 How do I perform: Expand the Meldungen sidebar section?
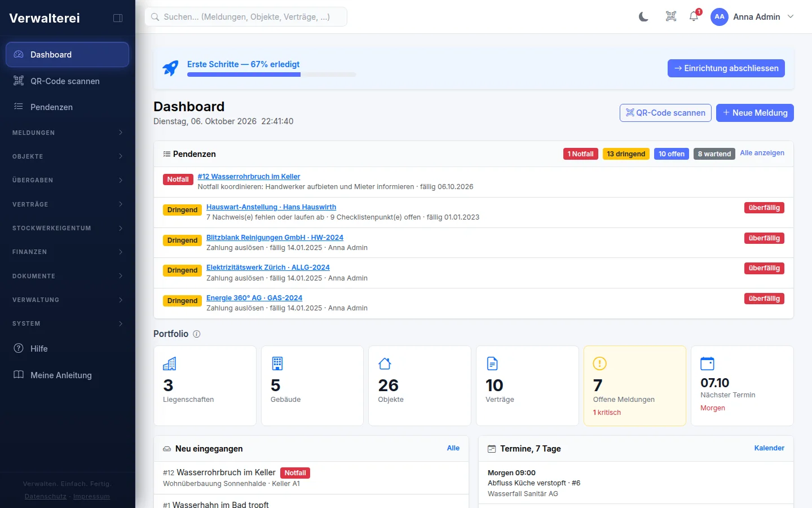point(68,133)
